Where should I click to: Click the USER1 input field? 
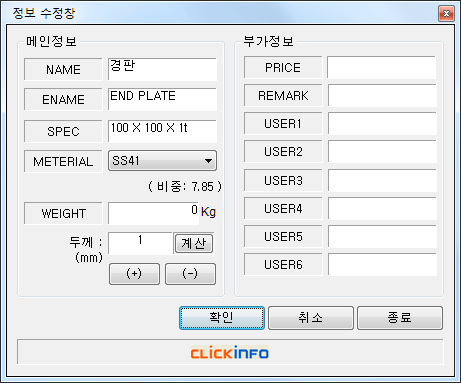(382, 123)
